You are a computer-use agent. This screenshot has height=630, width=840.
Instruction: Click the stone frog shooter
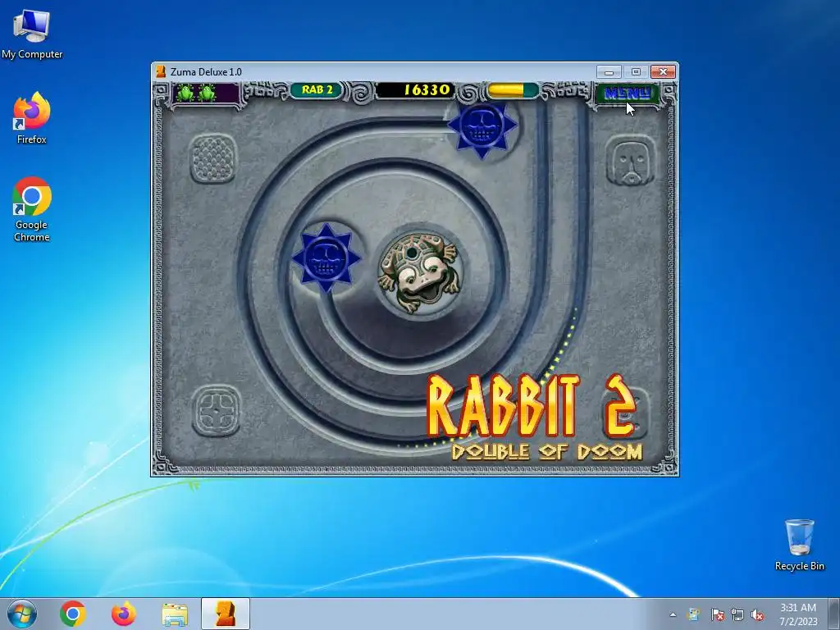pyautogui.click(x=419, y=272)
